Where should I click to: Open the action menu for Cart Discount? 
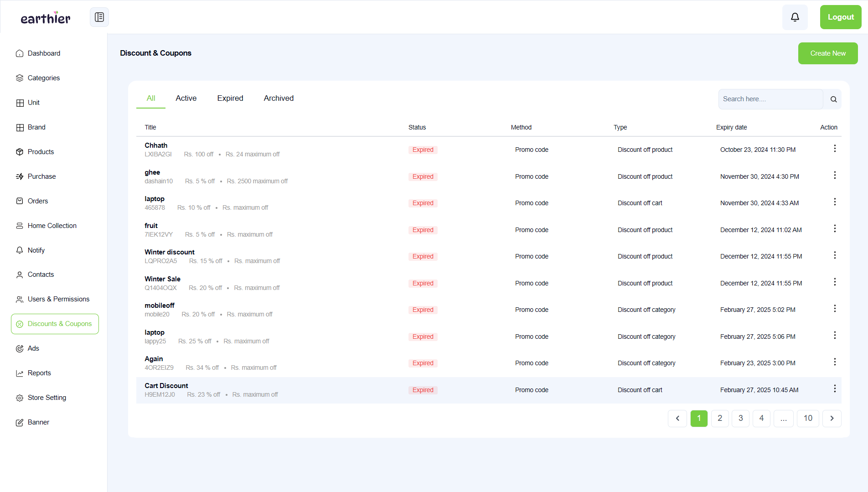[x=835, y=388]
